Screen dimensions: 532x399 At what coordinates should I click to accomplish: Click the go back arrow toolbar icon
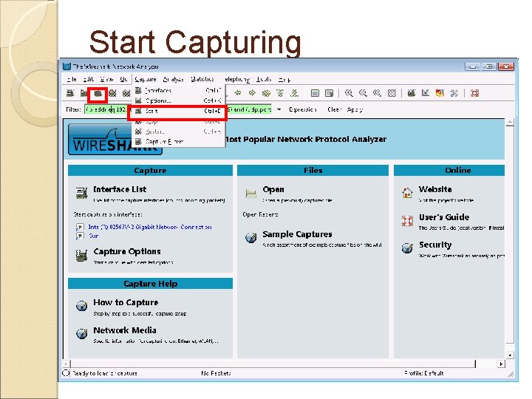tap(238, 92)
